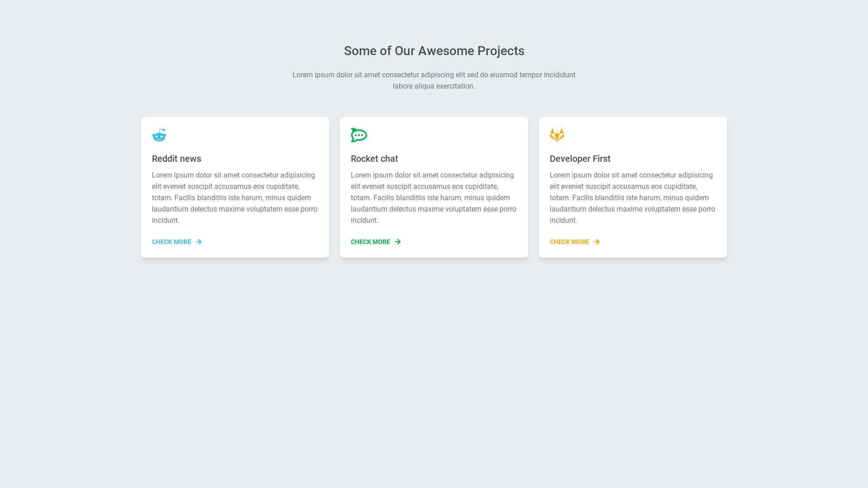Open the green CHECK MORE link
The height and width of the screenshot is (488, 868).
click(x=371, y=242)
